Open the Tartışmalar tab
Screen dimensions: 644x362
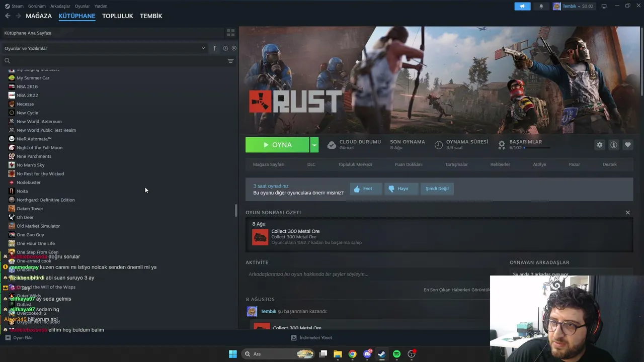point(456,164)
